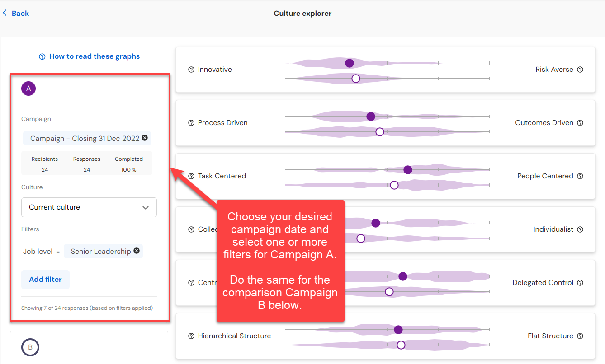This screenshot has width=605, height=364.
Task: Click hollow marker on Delegated Control scale
Action: 389,292
